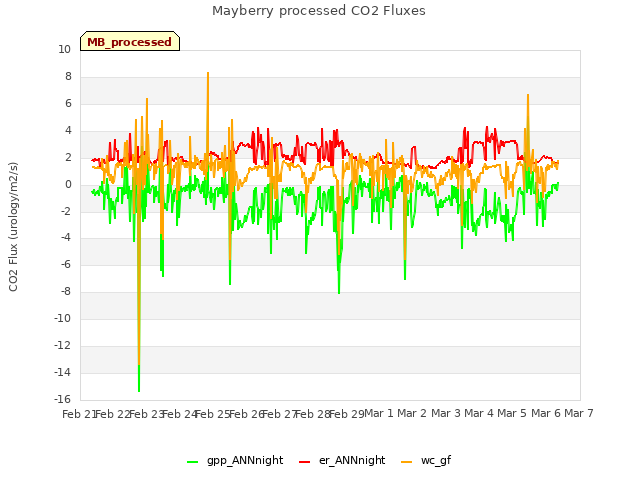Viewport: 640px width, 480px height.
Task: Click the 0 y-axis tick label
Action: [68, 185]
